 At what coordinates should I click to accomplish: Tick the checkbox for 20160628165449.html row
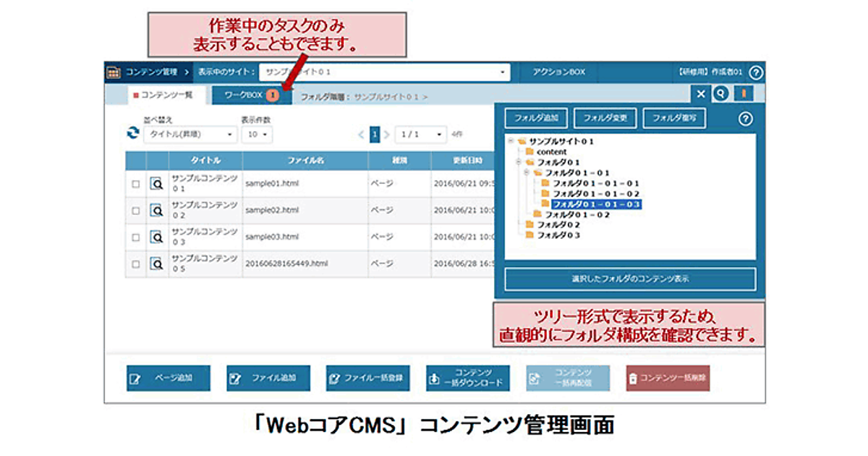(135, 264)
